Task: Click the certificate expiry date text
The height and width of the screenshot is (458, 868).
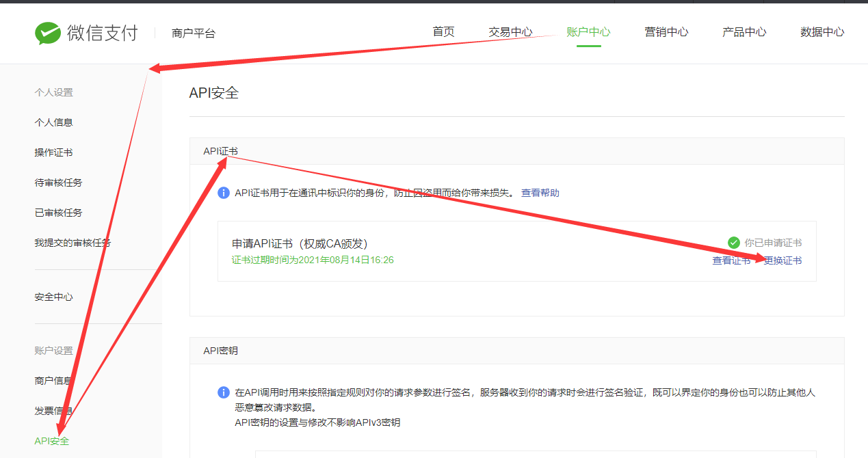Action: (x=313, y=260)
